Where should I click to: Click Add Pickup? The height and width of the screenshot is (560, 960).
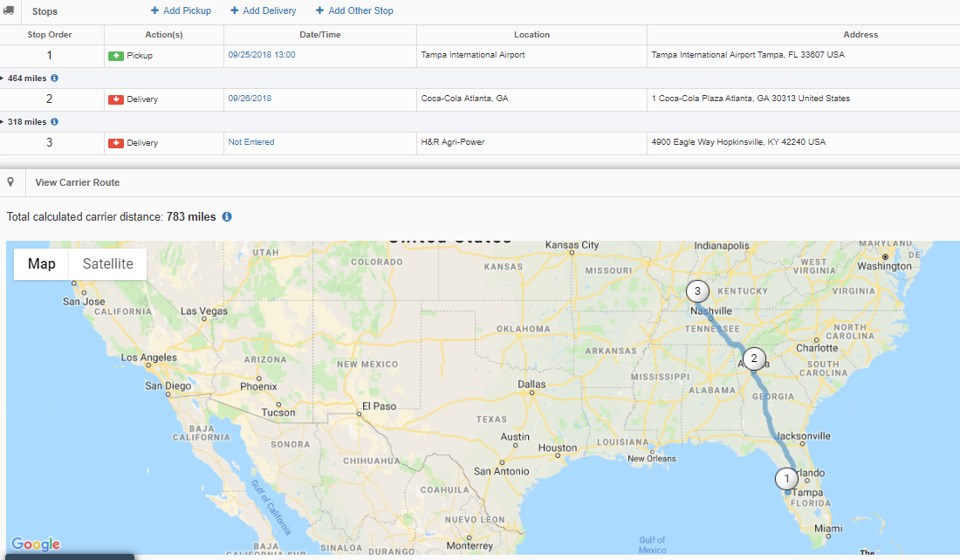[x=181, y=10]
